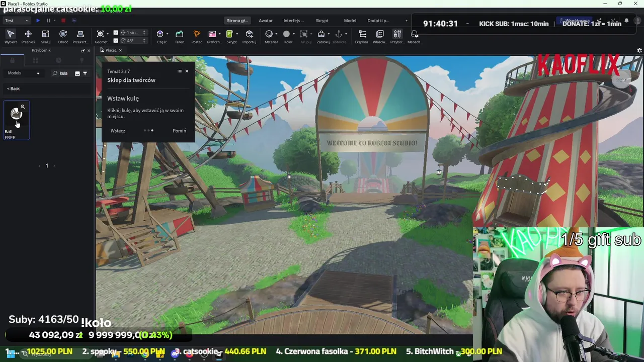The image size is (644, 362).
Task: Expand the Materiał dropdown arrow
Action: click(x=276, y=34)
